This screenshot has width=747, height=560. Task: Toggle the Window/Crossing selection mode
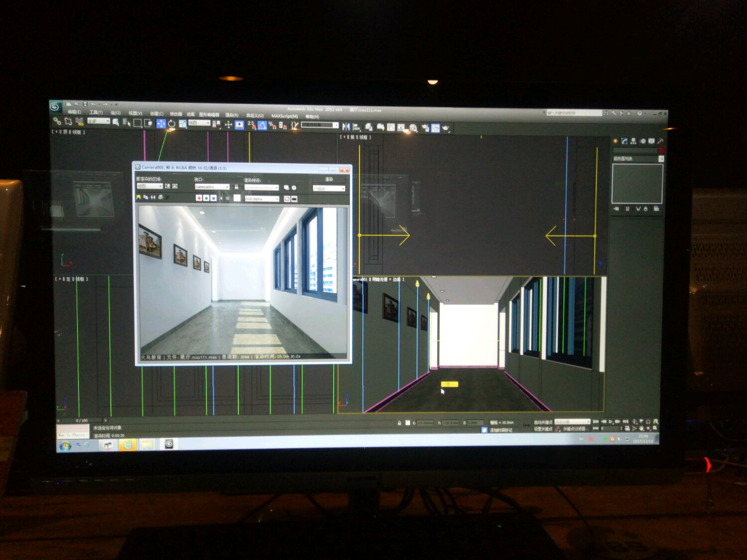pos(148,123)
